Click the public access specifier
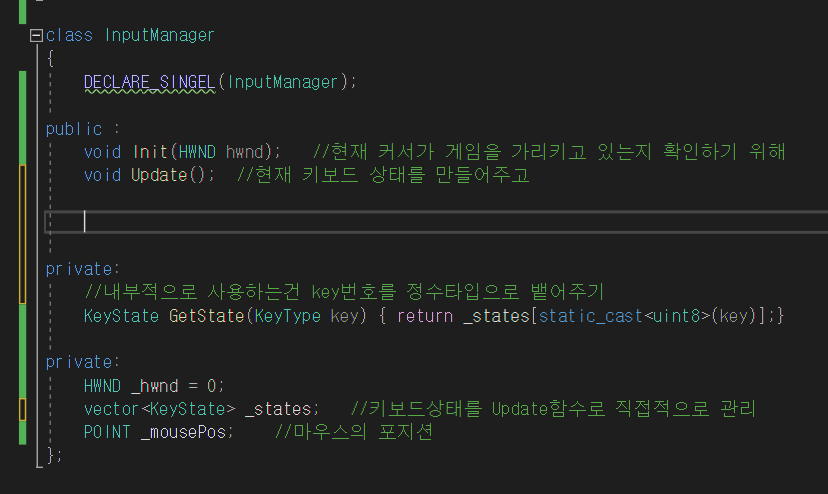The width and height of the screenshot is (828, 494). coord(74,129)
